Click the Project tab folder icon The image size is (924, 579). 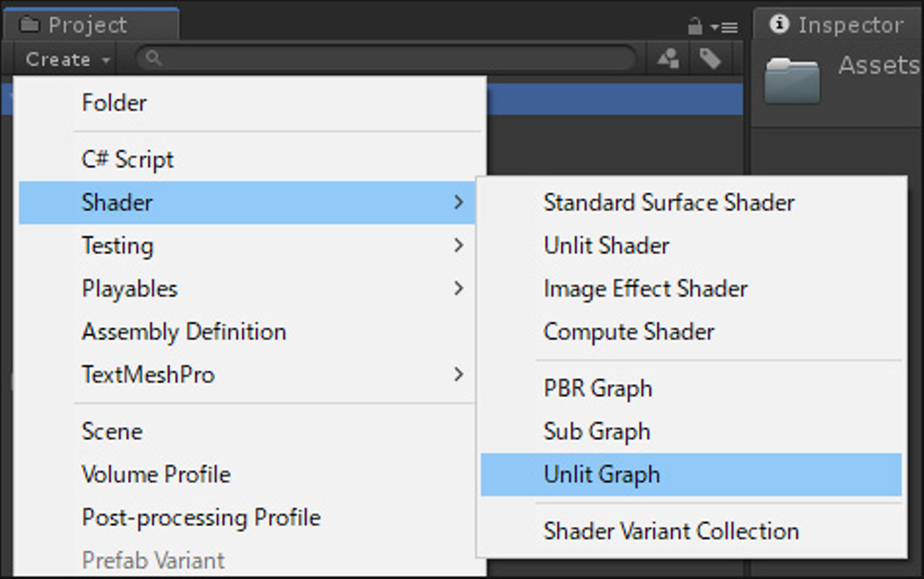[30, 24]
